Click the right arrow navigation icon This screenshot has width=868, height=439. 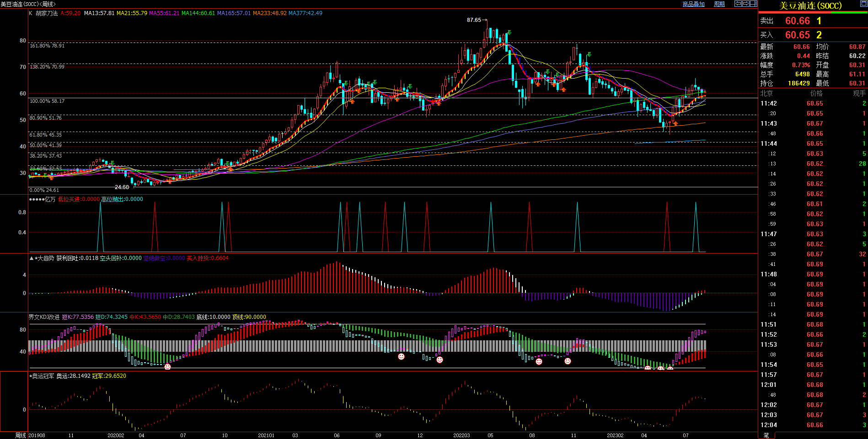pos(746,4)
